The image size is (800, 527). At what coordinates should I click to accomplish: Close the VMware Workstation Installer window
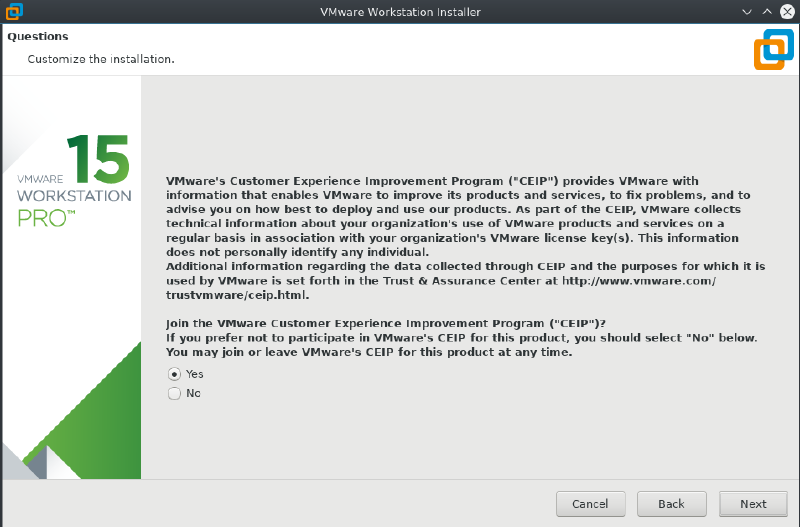[x=786, y=12]
